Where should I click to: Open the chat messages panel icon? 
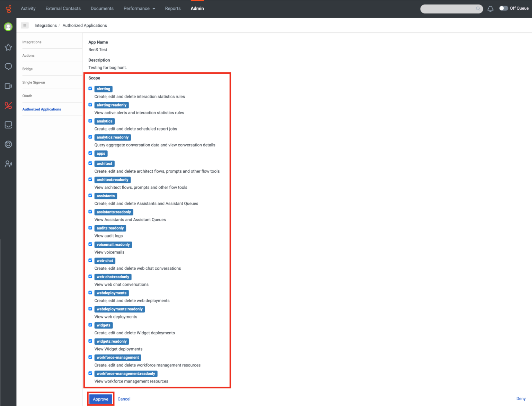tap(8, 66)
